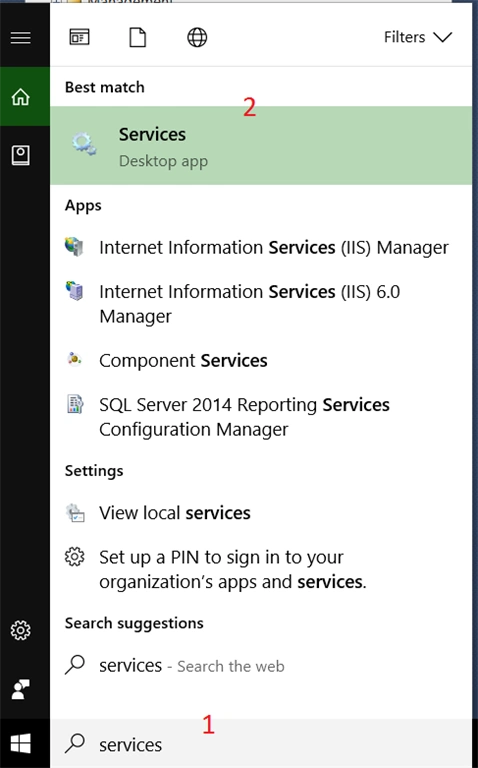Open the hamburger menu in the sidebar

point(21,37)
